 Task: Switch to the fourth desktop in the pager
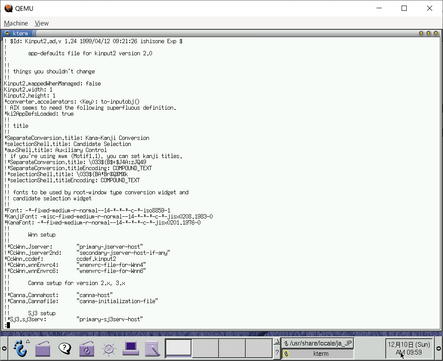click(x=259, y=348)
